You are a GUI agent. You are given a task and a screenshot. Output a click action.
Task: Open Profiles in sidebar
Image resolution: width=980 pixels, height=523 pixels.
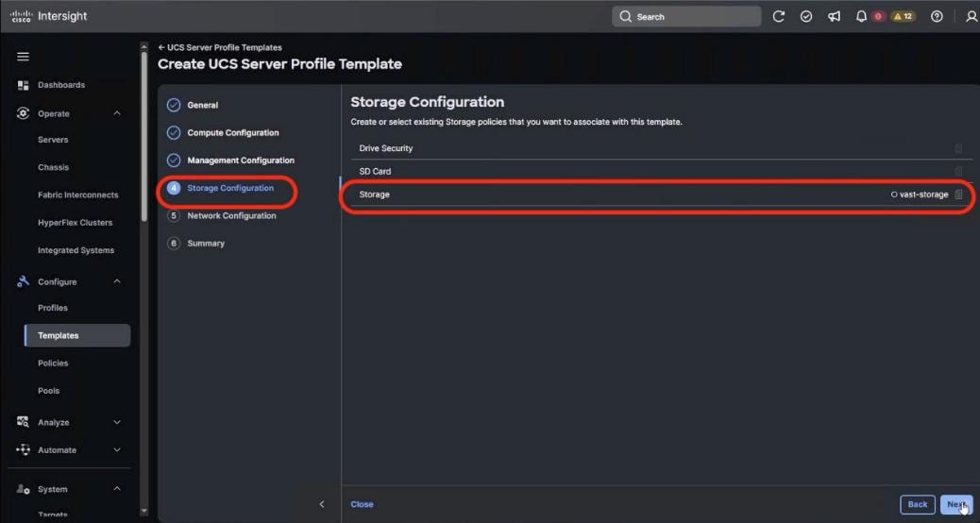coord(53,308)
